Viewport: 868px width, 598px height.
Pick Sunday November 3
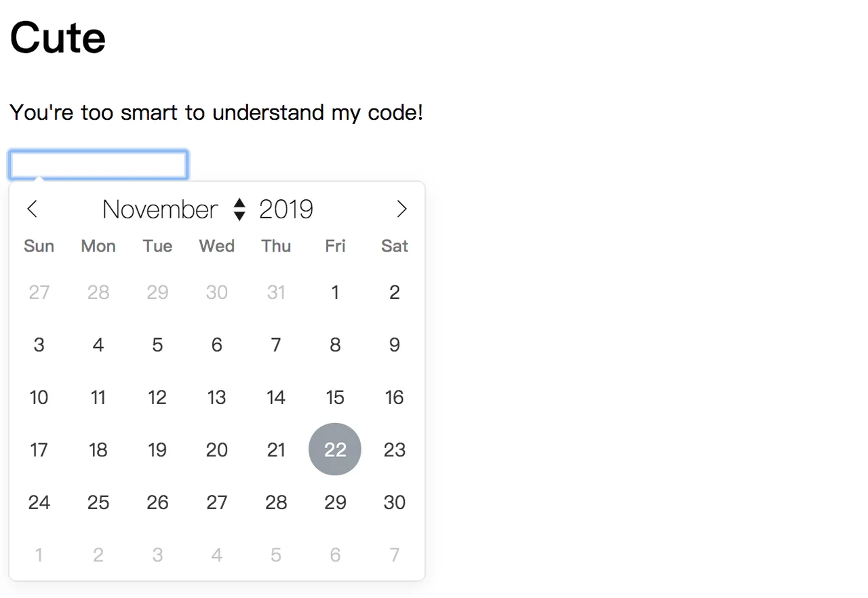coord(39,345)
